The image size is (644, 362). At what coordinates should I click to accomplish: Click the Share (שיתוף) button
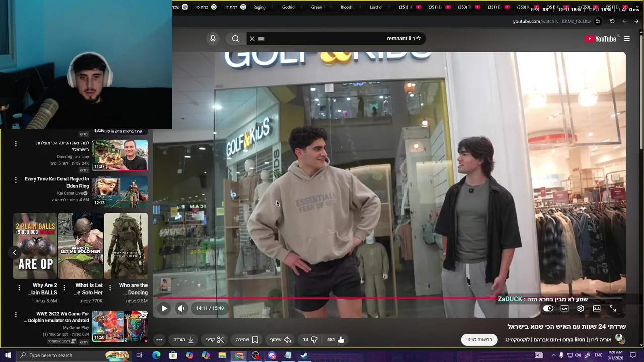pyautogui.click(x=281, y=340)
